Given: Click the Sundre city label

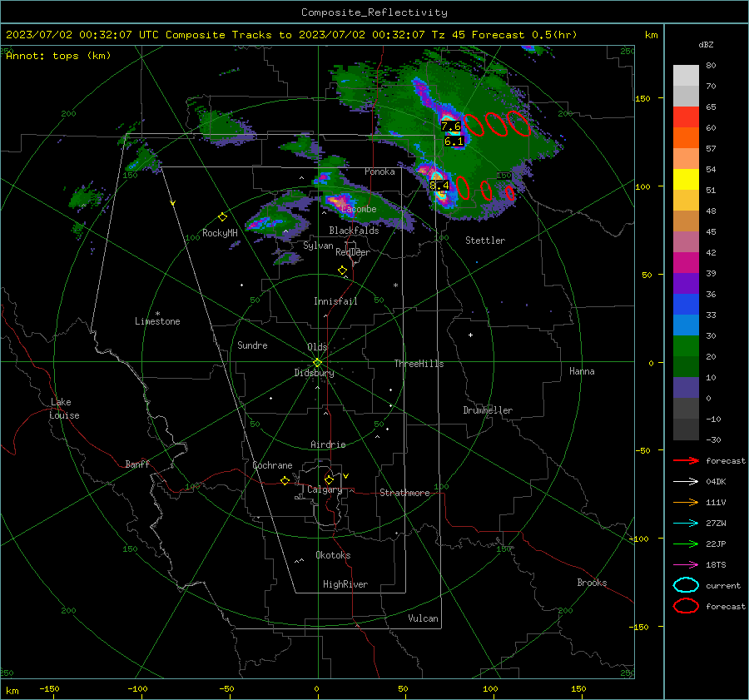Looking at the screenshot, I should click(x=252, y=345).
